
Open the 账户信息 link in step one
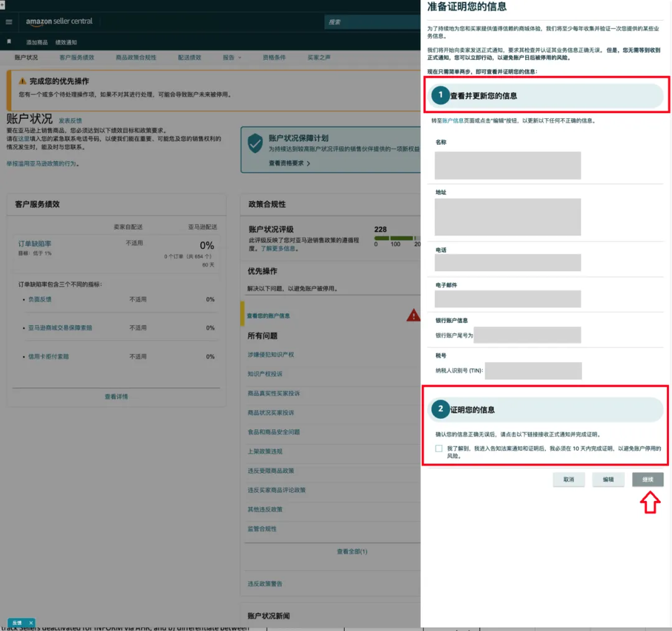point(452,121)
